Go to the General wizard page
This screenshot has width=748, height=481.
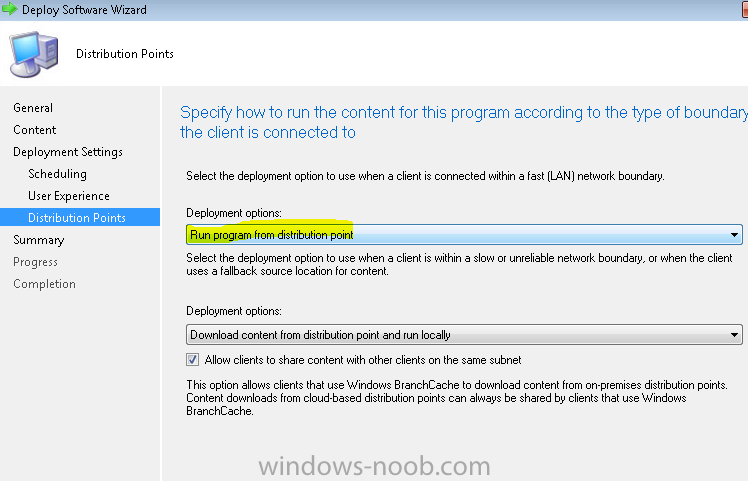[33, 108]
